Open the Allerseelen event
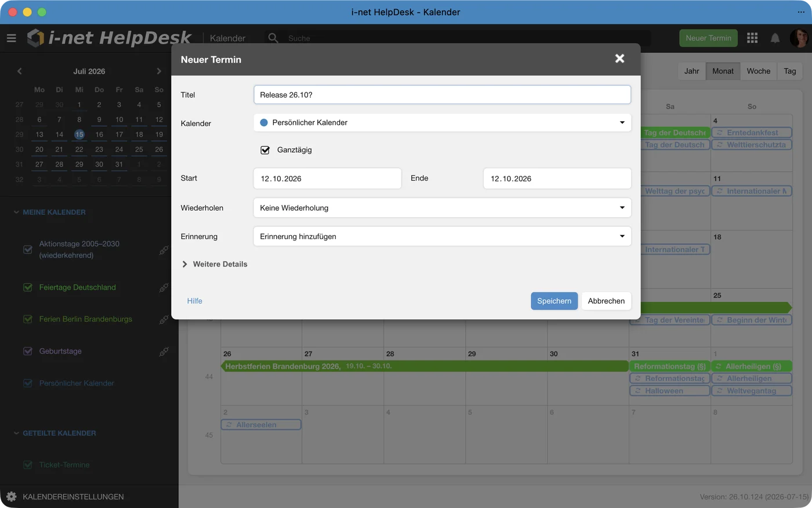Image resolution: width=812 pixels, height=508 pixels. click(x=261, y=425)
